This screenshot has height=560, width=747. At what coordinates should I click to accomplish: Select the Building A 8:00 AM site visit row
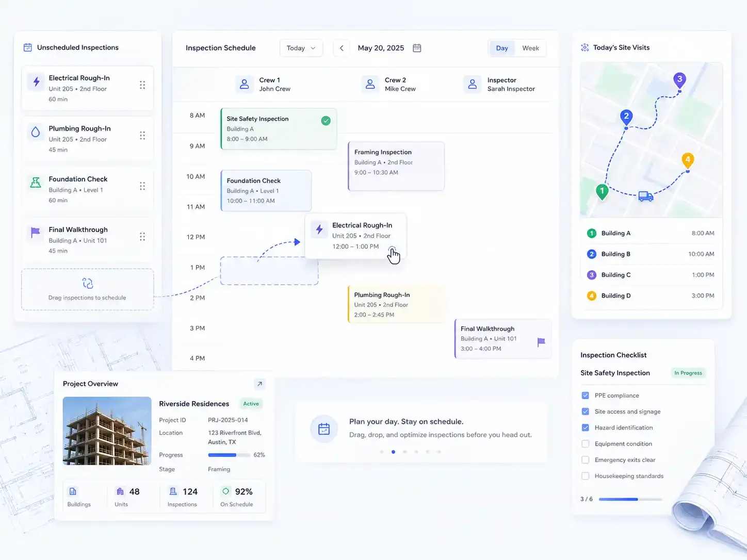click(651, 233)
